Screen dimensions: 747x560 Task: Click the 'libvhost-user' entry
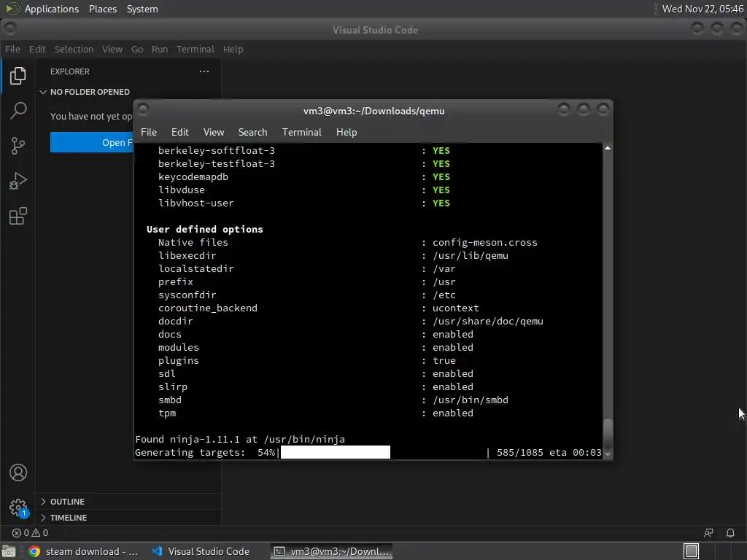coord(196,203)
